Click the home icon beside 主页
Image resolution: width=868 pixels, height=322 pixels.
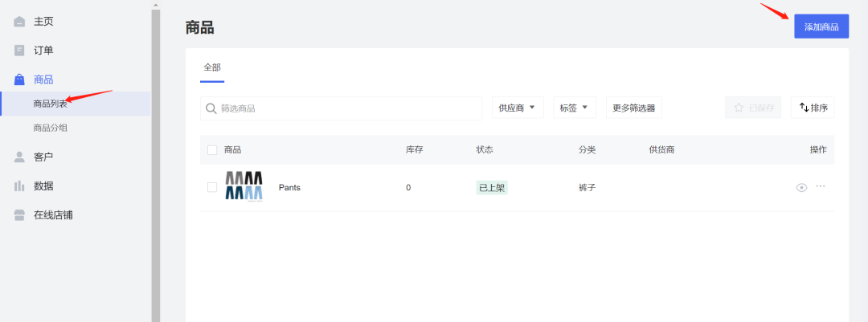[19, 22]
